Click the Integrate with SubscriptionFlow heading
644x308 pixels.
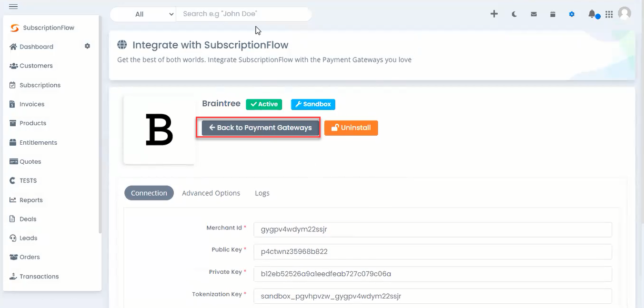211,45
